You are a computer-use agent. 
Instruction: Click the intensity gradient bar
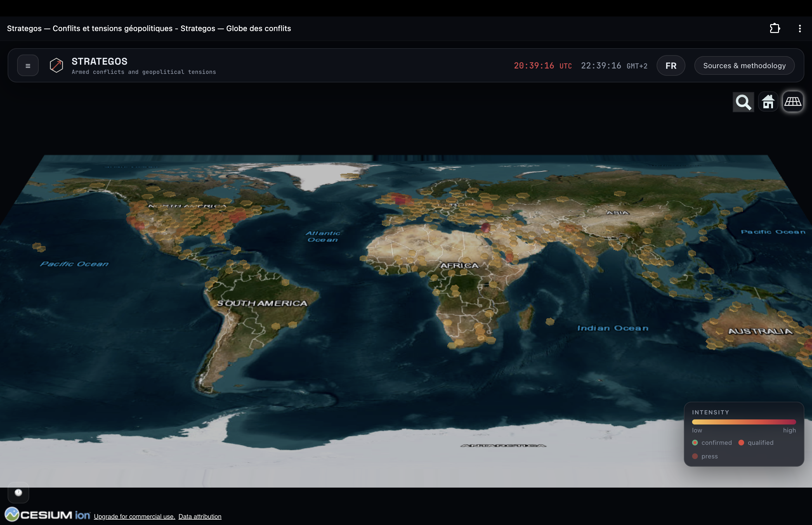tap(744, 422)
